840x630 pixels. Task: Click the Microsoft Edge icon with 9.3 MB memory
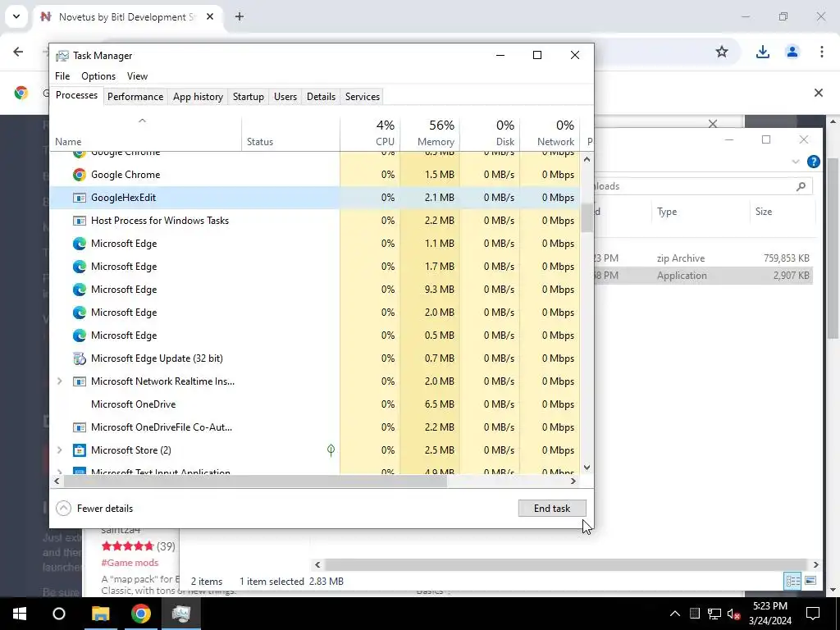tap(80, 290)
